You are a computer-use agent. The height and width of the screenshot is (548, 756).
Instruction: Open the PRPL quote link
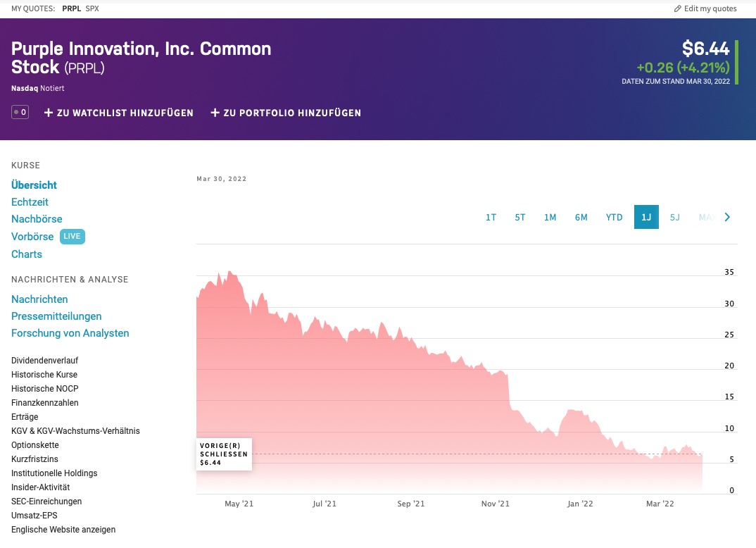tap(71, 9)
